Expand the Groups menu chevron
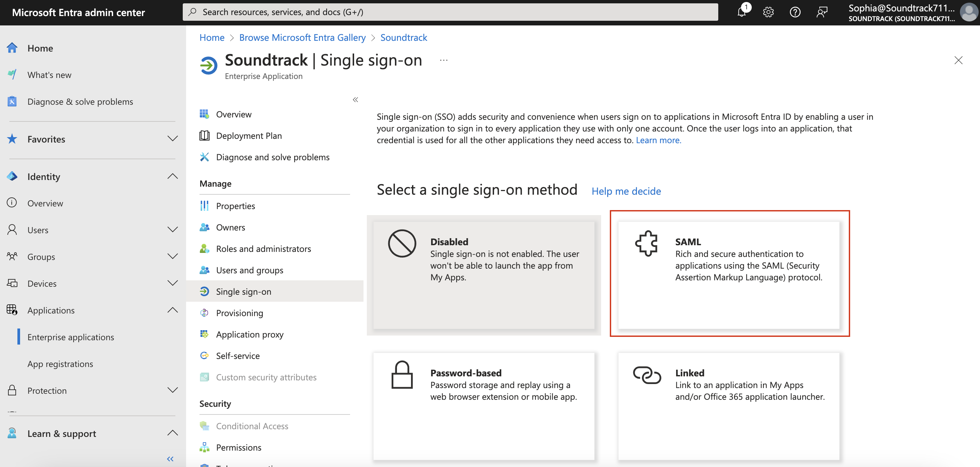The width and height of the screenshot is (980, 467). pos(173,256)
